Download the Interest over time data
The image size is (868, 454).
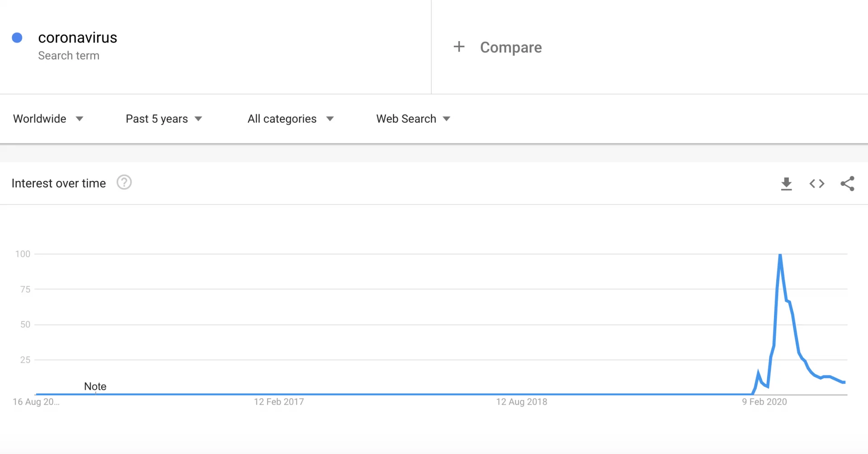coord(786,184)
